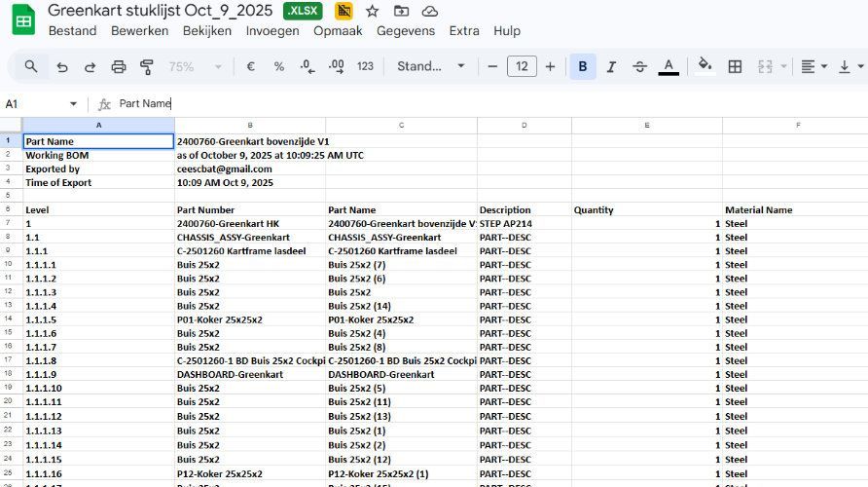Image resolution: width=868 pixels, height=487 pixels.
Task: Toggle italic formatting
Action: click(611, 66)
